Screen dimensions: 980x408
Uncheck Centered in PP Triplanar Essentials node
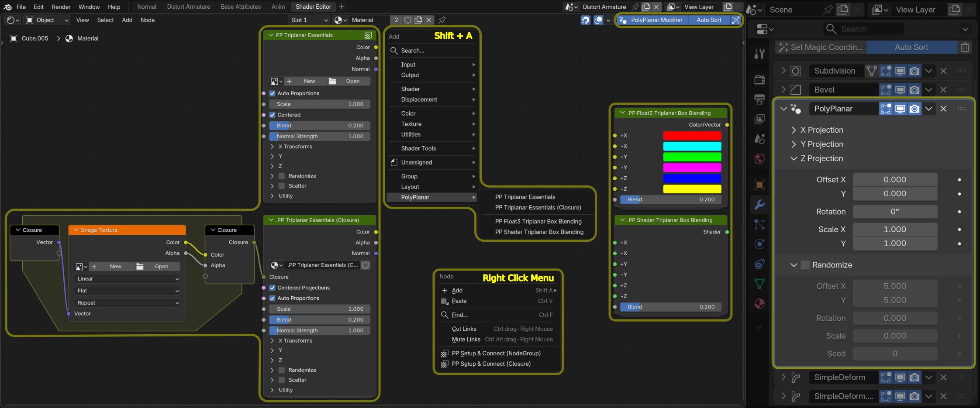tap(273, 115)
